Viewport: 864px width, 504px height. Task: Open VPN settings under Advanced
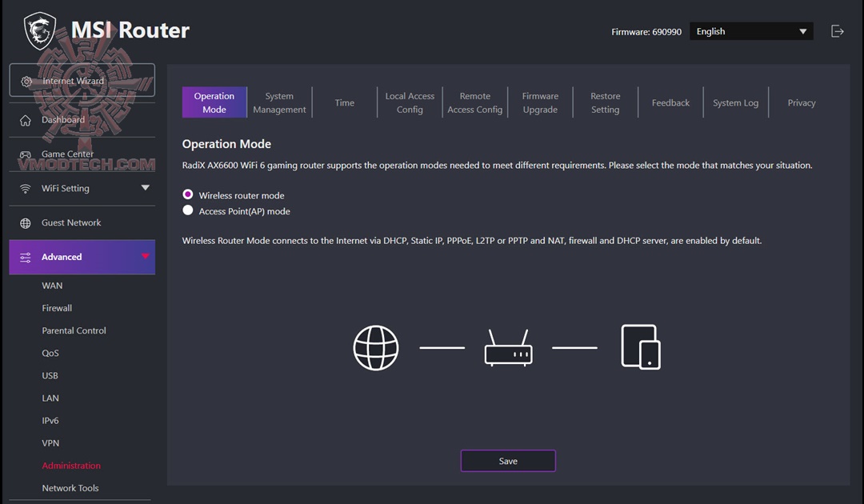click(50, 443)
